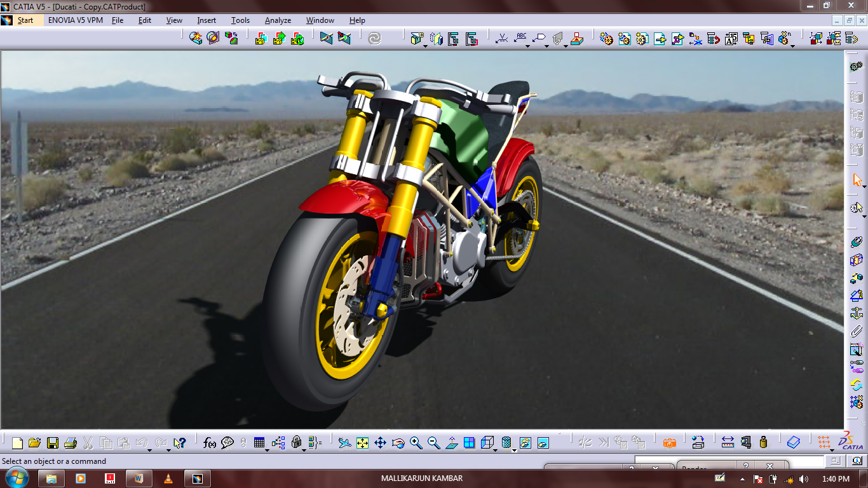This screenshot has width=868, height=488.
Task: Click the Fit All In icon
Action: coord(362,443)
